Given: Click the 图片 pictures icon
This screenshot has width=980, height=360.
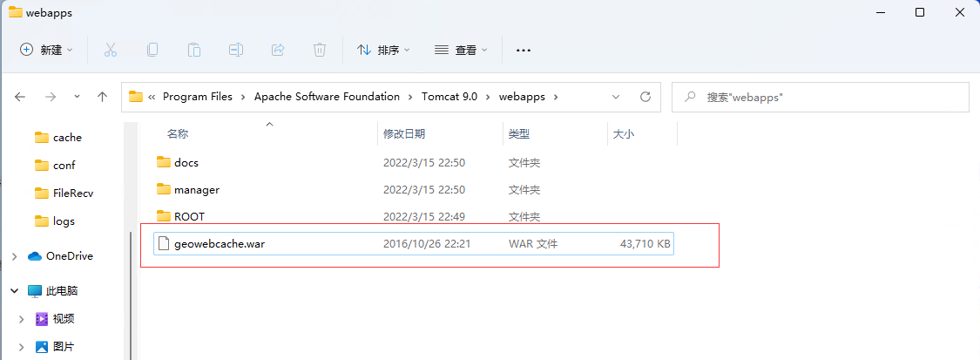Looking at the screenshot, I should pos(42,347).
